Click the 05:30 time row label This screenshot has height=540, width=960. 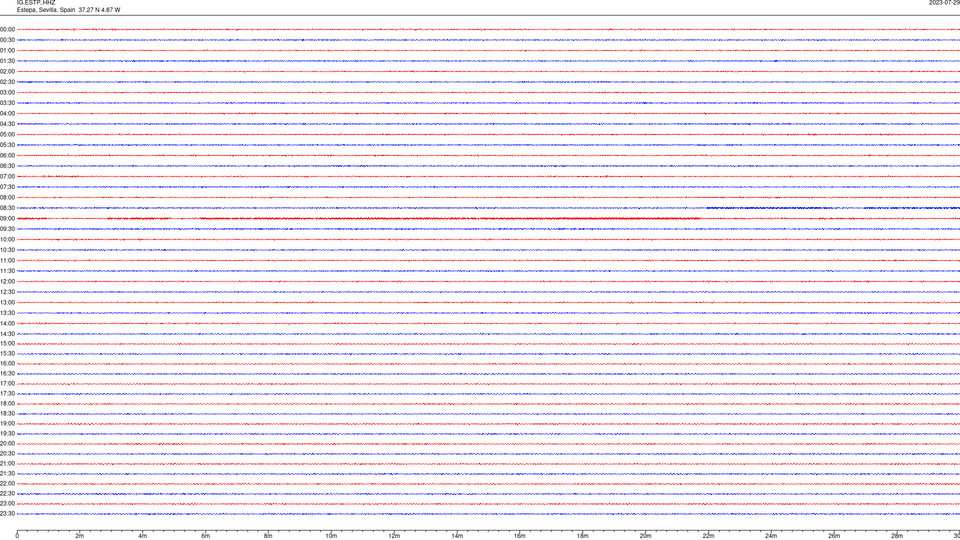click(7, 145)
